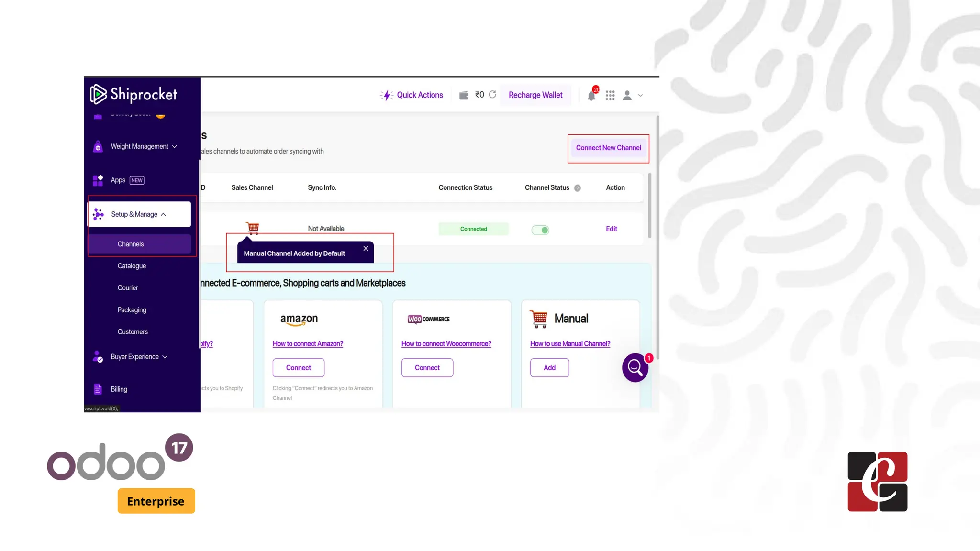
Task: Open the user profile dropdown arrow
Action: 640,96
